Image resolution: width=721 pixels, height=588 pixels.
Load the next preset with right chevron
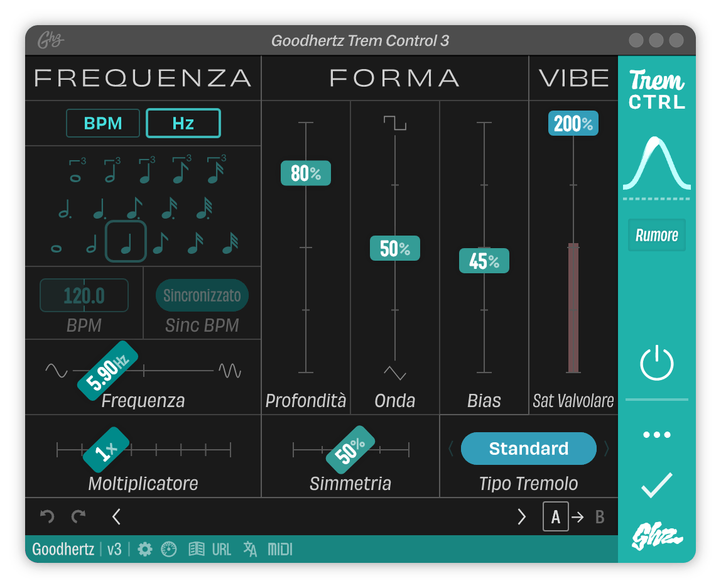521,516
